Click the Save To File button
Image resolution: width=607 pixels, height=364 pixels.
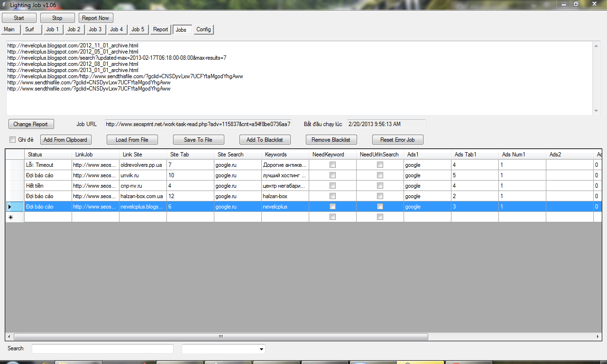coord(198,140)
